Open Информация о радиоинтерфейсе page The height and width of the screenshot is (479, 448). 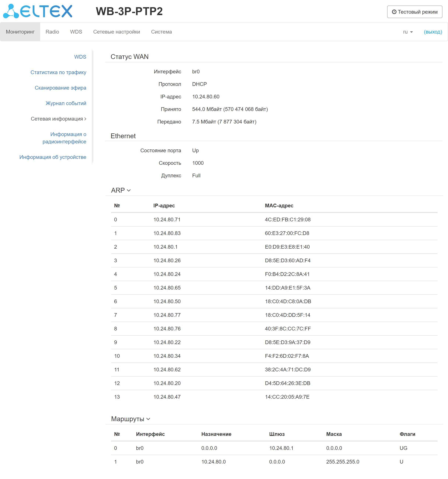[x=64, y=138]
